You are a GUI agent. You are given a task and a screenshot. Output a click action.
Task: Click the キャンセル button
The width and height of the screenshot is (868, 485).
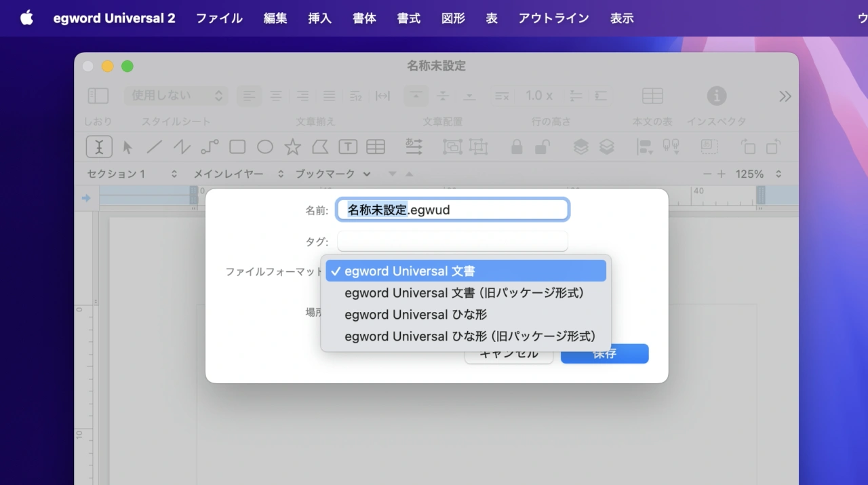click(x=509, y=355)
